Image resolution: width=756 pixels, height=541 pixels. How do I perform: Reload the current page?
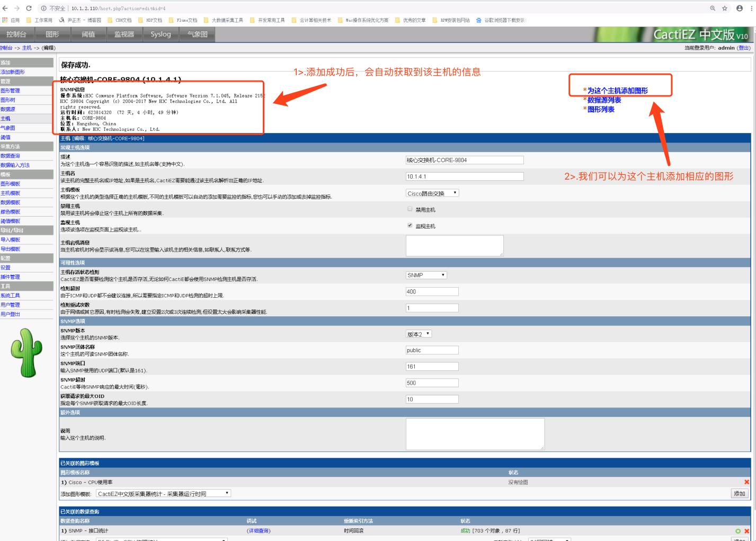29,8
